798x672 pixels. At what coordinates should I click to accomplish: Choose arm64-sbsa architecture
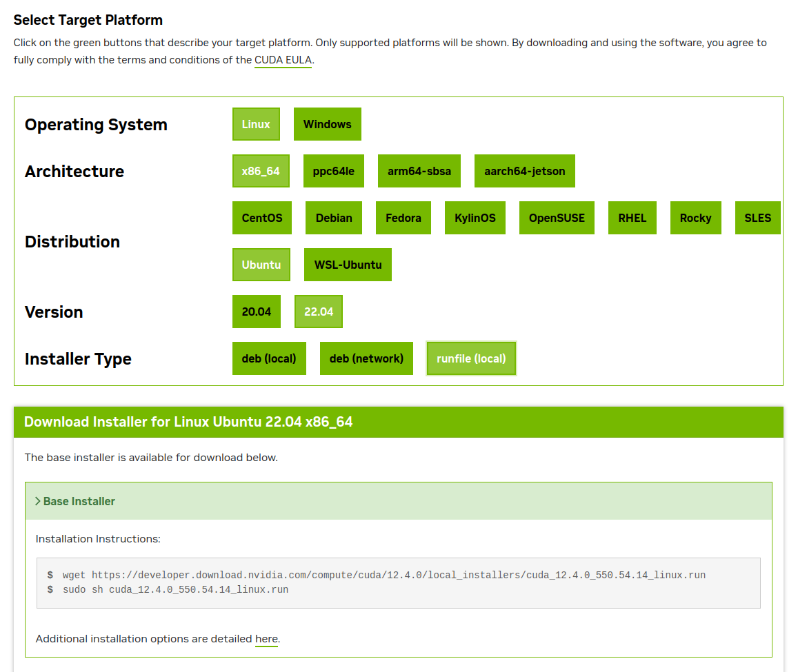[419, 171]
